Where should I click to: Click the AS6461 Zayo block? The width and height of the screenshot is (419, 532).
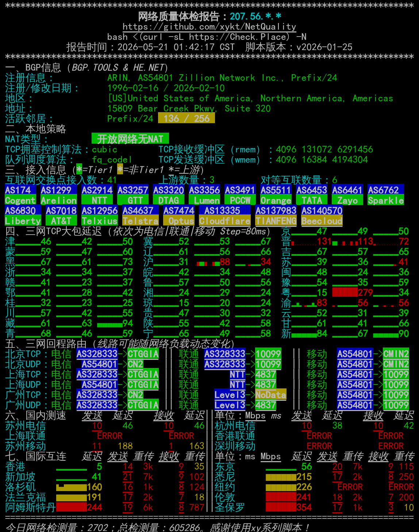[347, 195]
